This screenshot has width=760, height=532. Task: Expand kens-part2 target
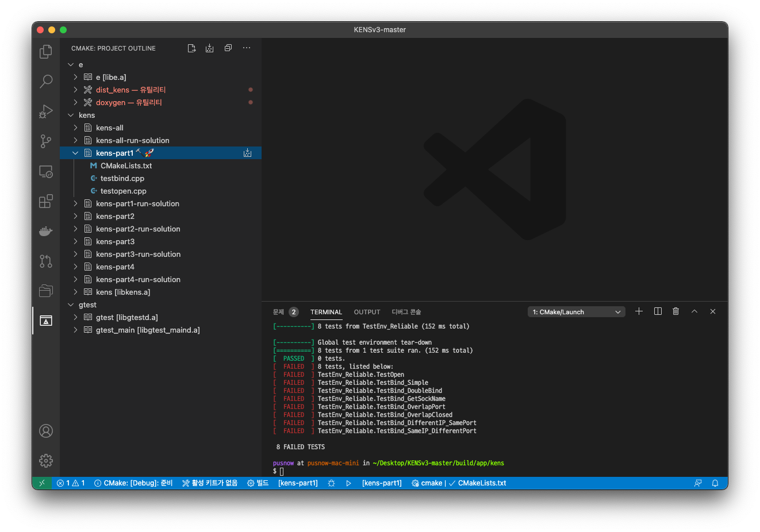[x=75, y=216]
